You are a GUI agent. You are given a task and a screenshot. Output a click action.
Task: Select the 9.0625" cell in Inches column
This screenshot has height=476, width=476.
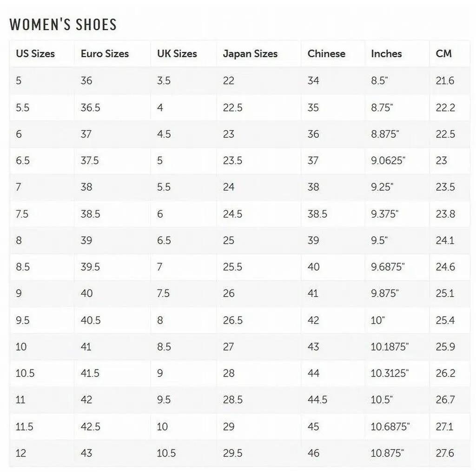point(388,161)
